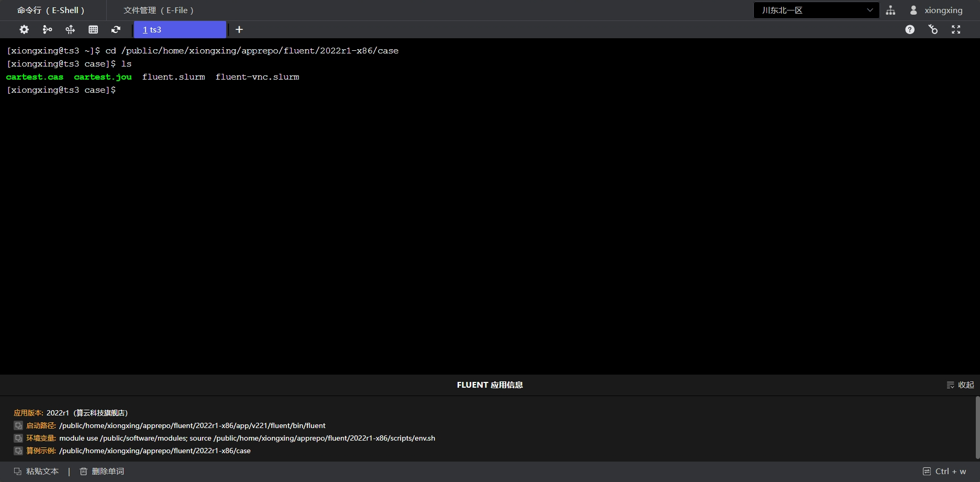Viewport: 980px width, 482px height.
Task: Open the grid table toolbar icon
Action: pos(93,30)
